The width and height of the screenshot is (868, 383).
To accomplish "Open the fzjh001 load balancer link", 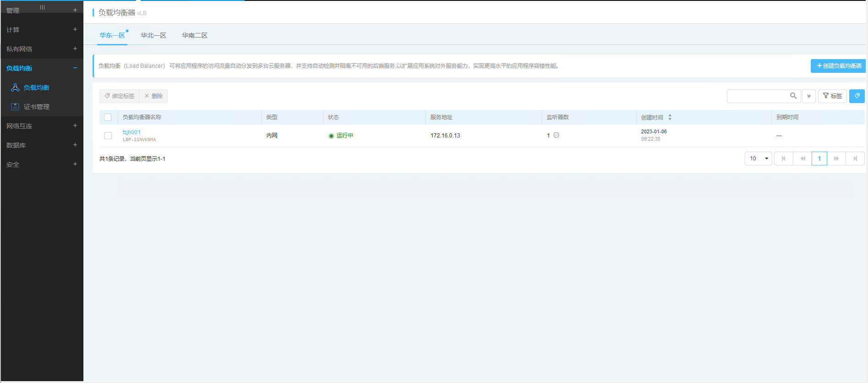I will (x=132, y=132).
